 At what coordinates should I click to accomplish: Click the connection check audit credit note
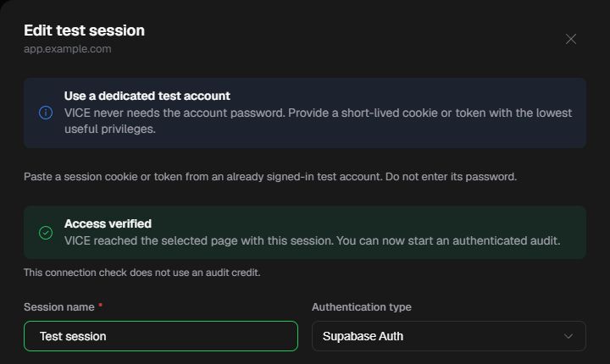[142, 273]
